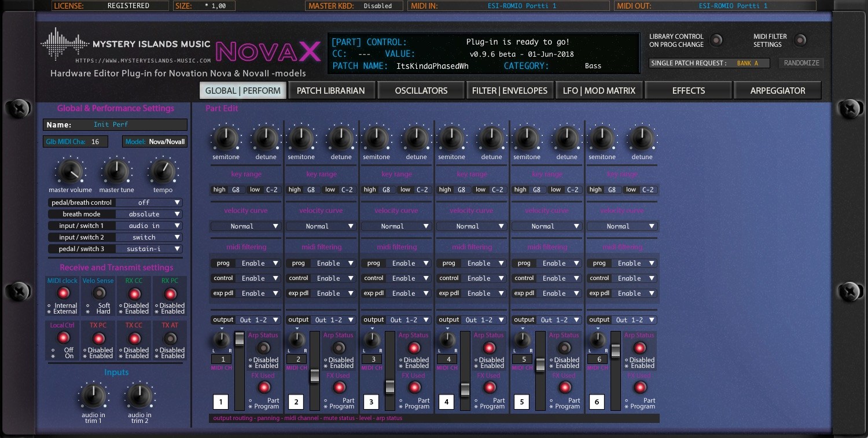Click Part 2's detune knob
Screen dimensions: 868x438
click(x=341, y=138)
